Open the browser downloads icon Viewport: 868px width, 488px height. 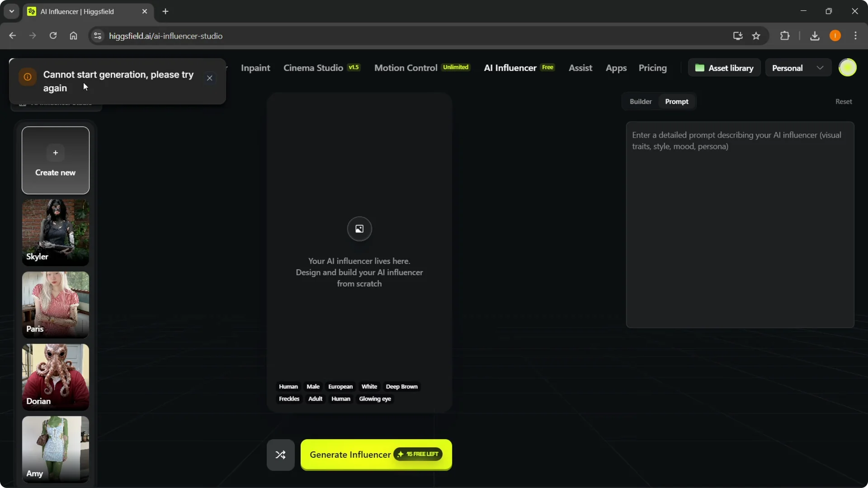[815, 36]
